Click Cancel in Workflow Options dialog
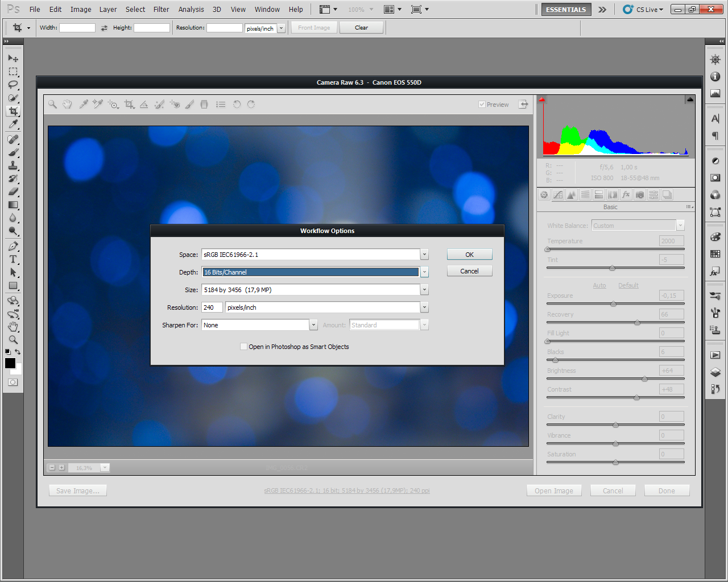 pyautogui.click(x=469, y=271)
